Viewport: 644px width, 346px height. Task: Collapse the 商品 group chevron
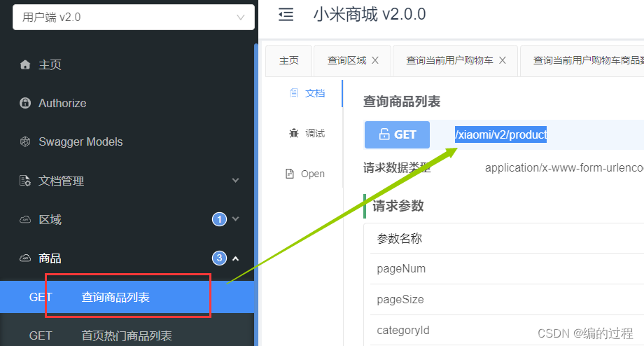[x=235, y=258]
